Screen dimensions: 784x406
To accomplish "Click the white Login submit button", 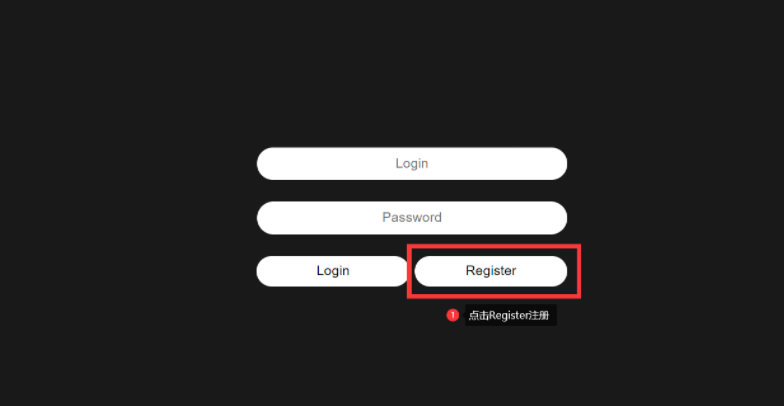I will tap(333, 271).
